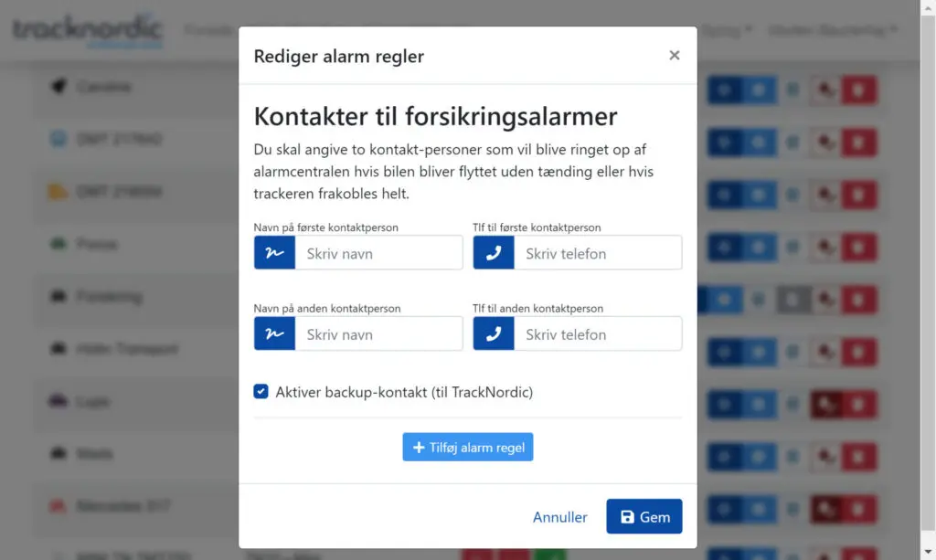936x560 pixels.
Task: Click the signature icon beside second contact name
Action: [x=274, y=334]
